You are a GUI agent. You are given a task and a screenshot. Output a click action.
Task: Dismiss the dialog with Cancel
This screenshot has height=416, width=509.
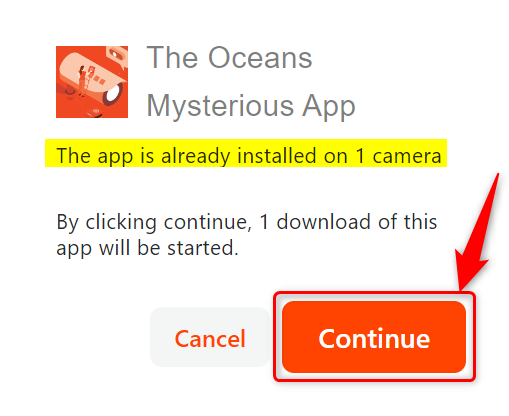(210, 337)
